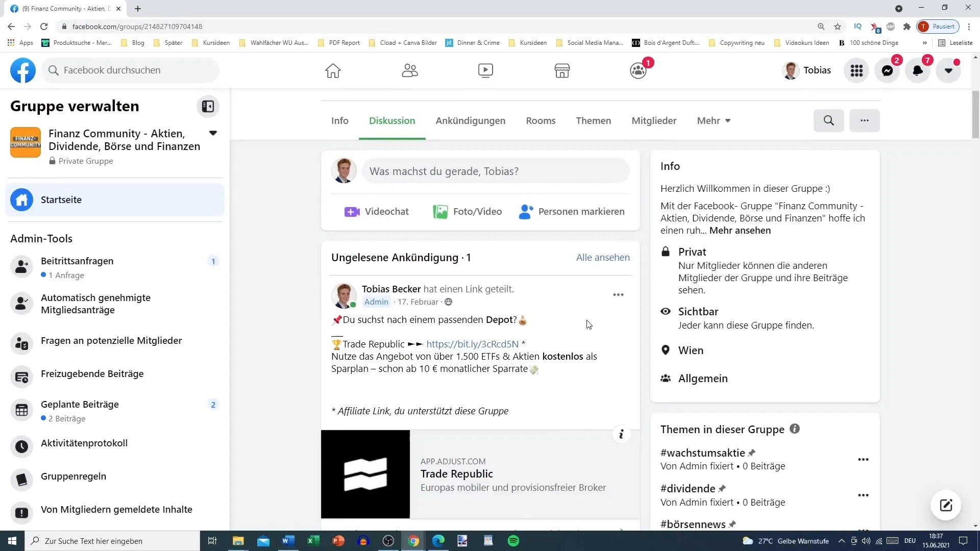Viewport: 980px width, 551px height.
Task: Expand the Mehr tab dropdown
Action: (714, 121)
